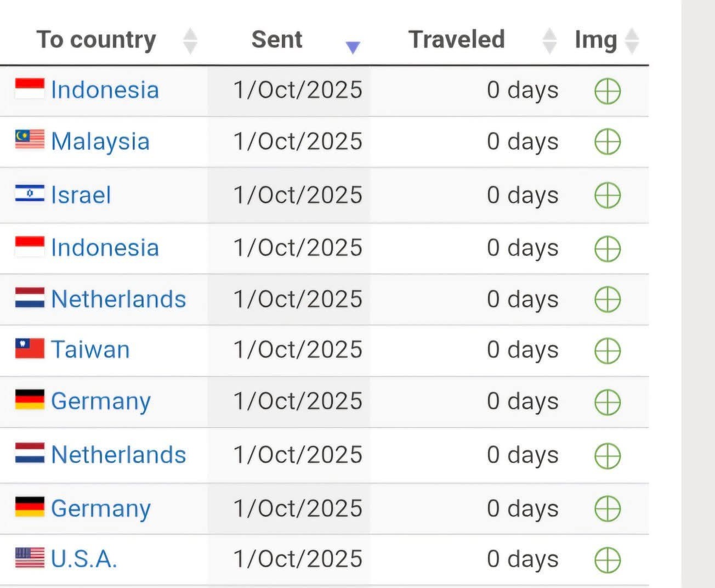Open the U.S.A. country link
The width and height of the screenshot is (715, 588).
pos(84,559)
